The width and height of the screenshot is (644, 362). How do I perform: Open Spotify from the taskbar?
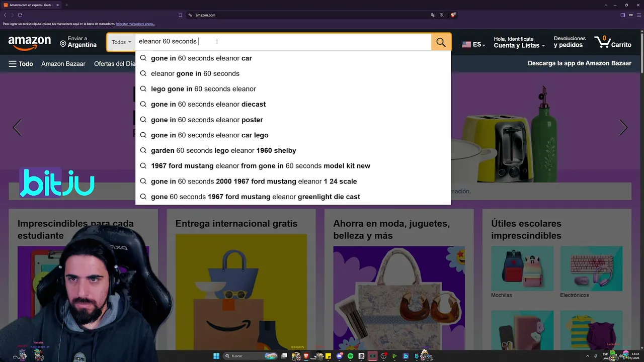pos(350,356)
